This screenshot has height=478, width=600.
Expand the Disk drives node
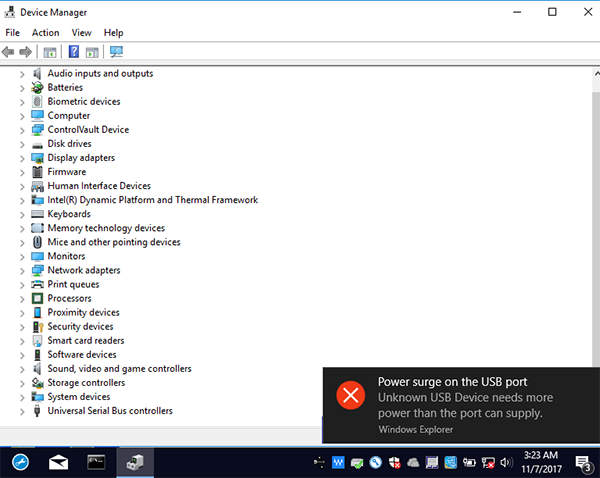[22, 144]
